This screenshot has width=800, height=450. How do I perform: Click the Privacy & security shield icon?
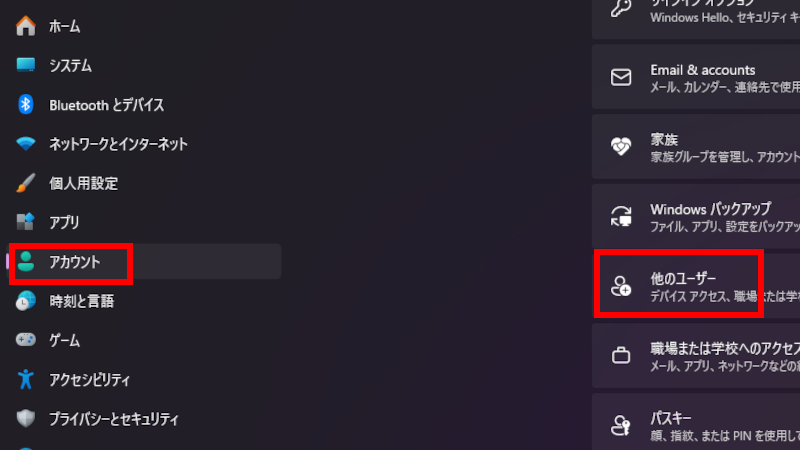click(26, 418)
